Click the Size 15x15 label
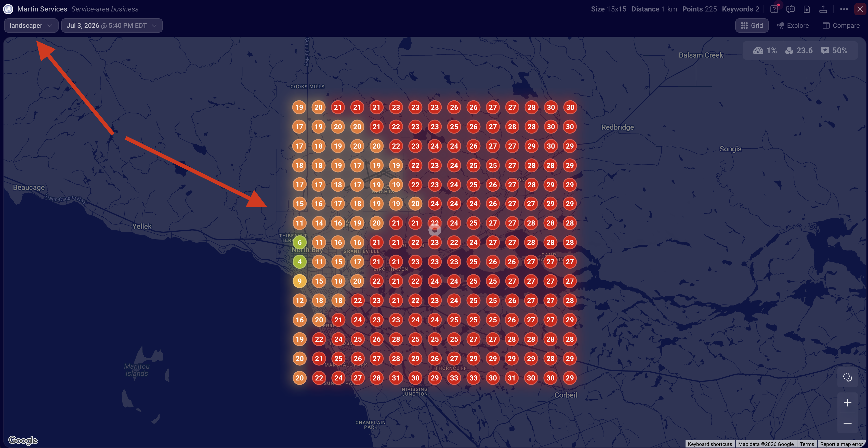Image resolution: width=868 pixels, height=448 pixels. tap(609, 9)
